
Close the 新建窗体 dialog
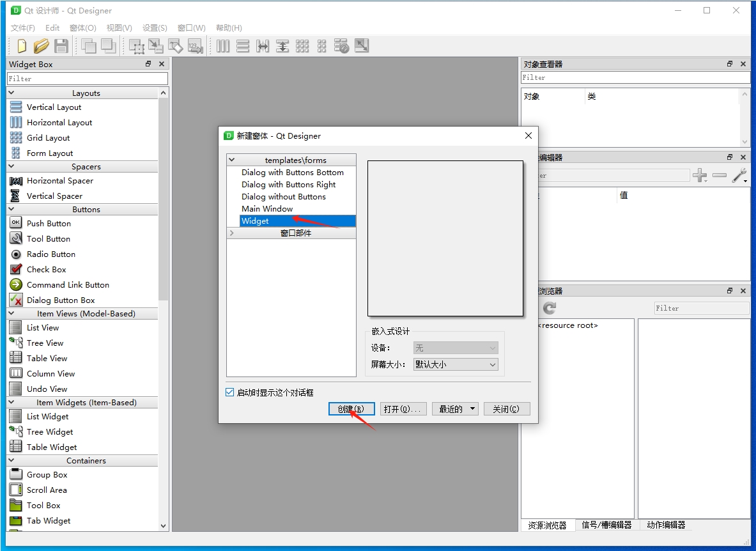[528, 136]
